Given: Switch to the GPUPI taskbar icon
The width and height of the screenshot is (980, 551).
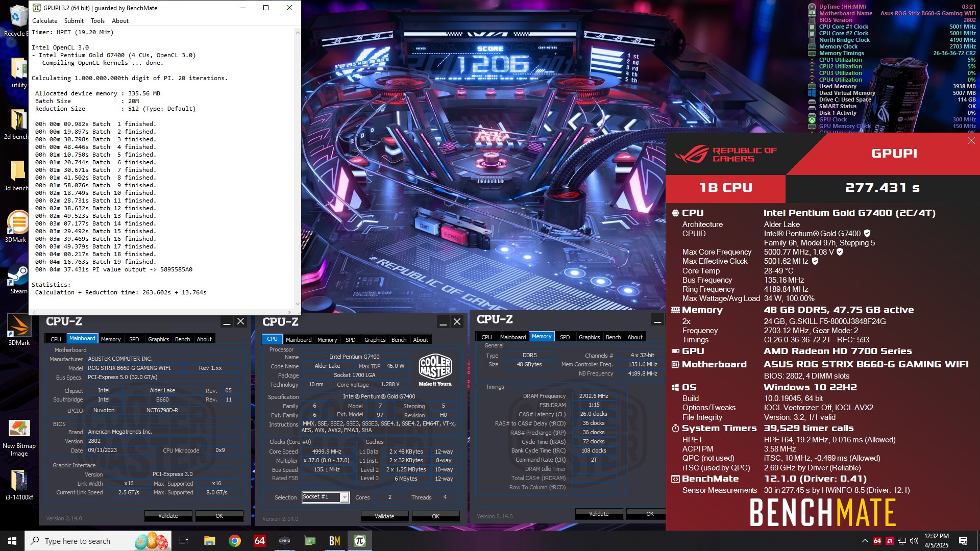Looking at the screenshot, I should [360, 541].
